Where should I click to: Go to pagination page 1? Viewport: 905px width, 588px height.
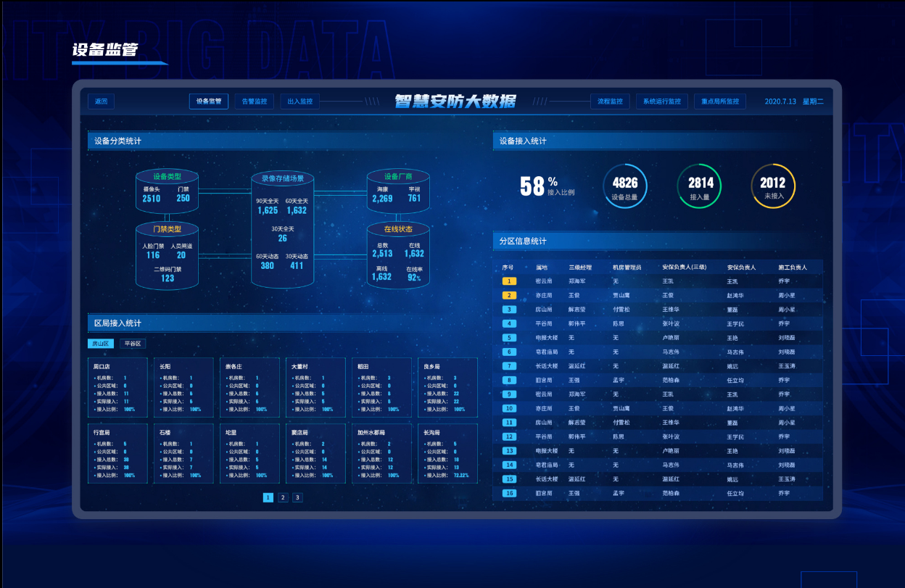tap(268, 497)
